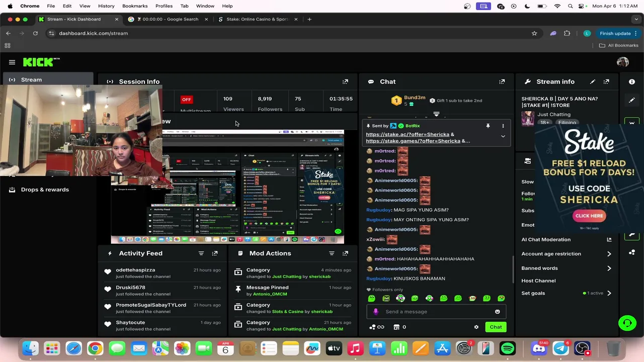Open OBS from the Dock
Screen dimensions: 644x362
[583, 348]
